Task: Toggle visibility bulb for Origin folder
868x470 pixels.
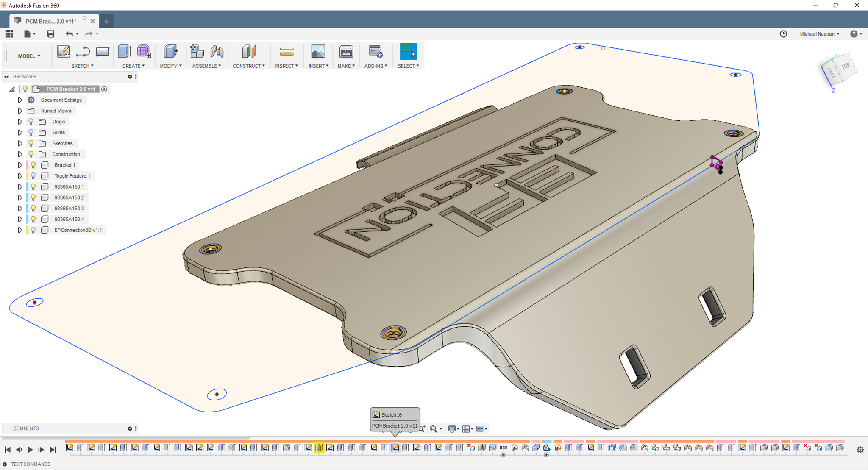Action: tap(31, 122)
